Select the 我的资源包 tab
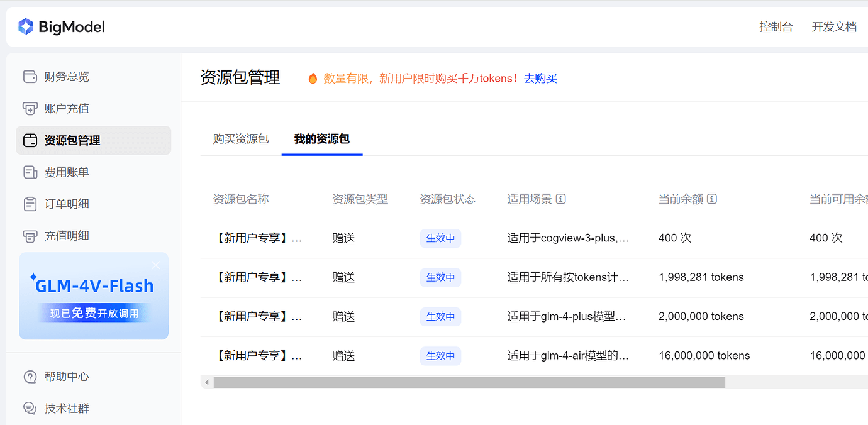 tap(321, 139)
